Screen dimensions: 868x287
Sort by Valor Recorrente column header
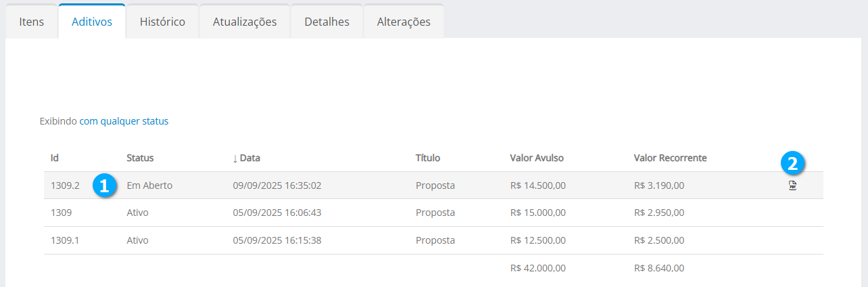point(670,158)
